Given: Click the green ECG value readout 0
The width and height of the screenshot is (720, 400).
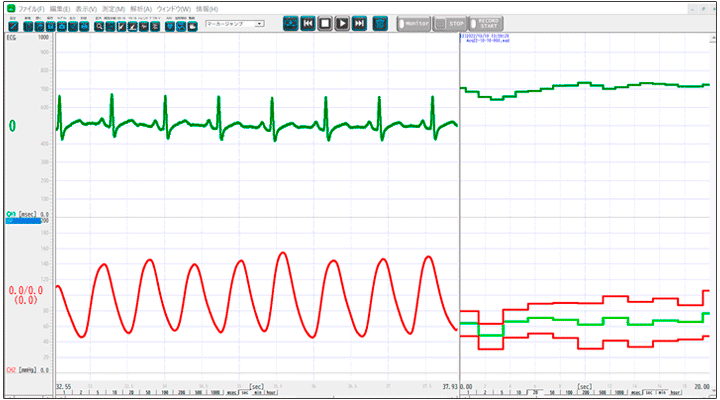Looking at the screenshot, I should pyautogui.click(x=12, y=126).
